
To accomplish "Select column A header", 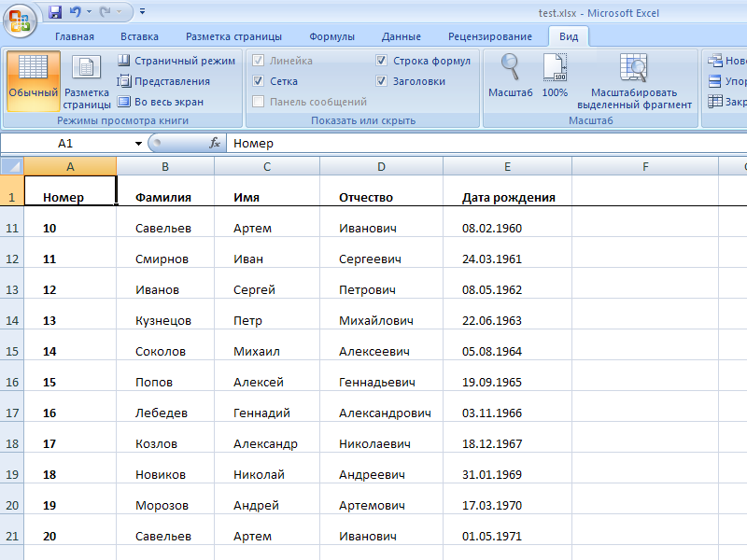I will pyautogui.click(x=70, y=167).
